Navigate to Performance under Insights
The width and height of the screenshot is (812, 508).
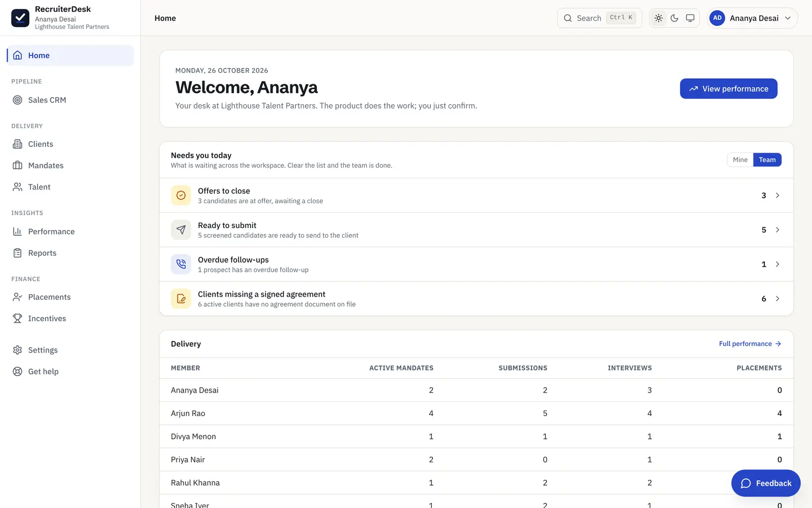[70, 232]
